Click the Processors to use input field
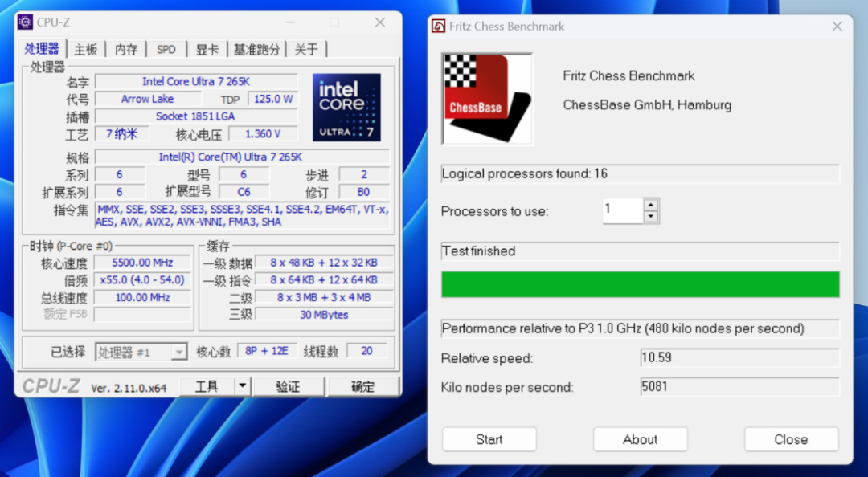The height and width of the screenshot is (477, 868). [x=624, y=210]
